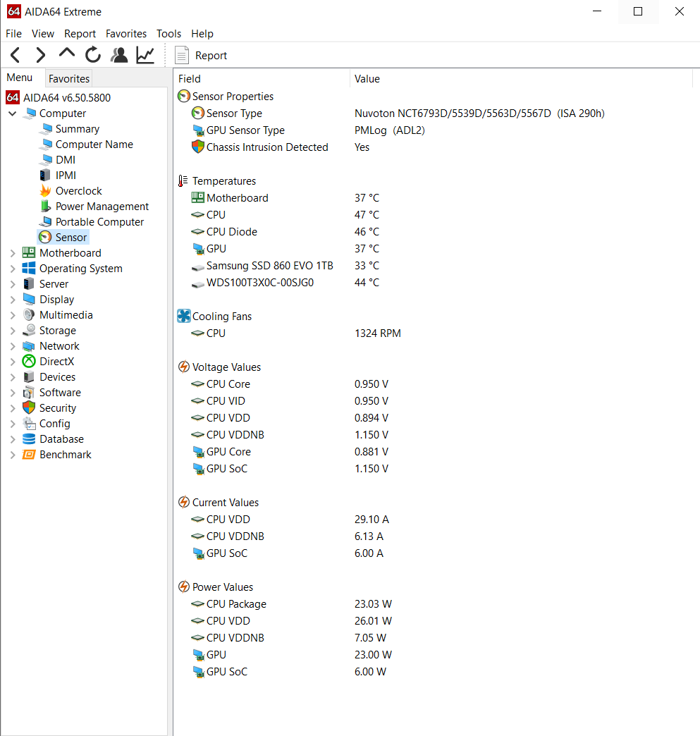Open the File menu
Viewport: 700px width, 736px height.
pos(13,34)
